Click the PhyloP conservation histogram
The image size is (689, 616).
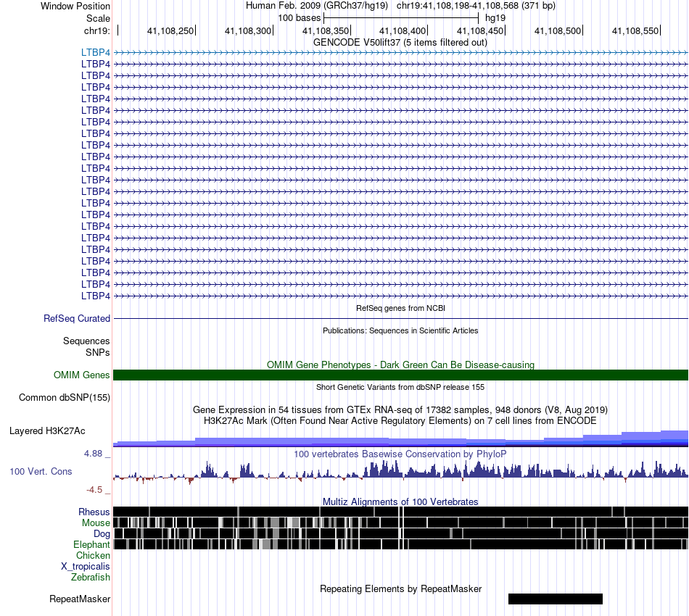[x=400, y=472]
